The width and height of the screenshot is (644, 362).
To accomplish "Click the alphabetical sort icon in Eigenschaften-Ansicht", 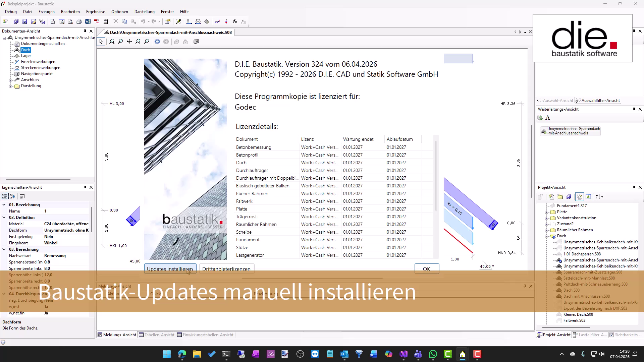I will coord(13,196).
